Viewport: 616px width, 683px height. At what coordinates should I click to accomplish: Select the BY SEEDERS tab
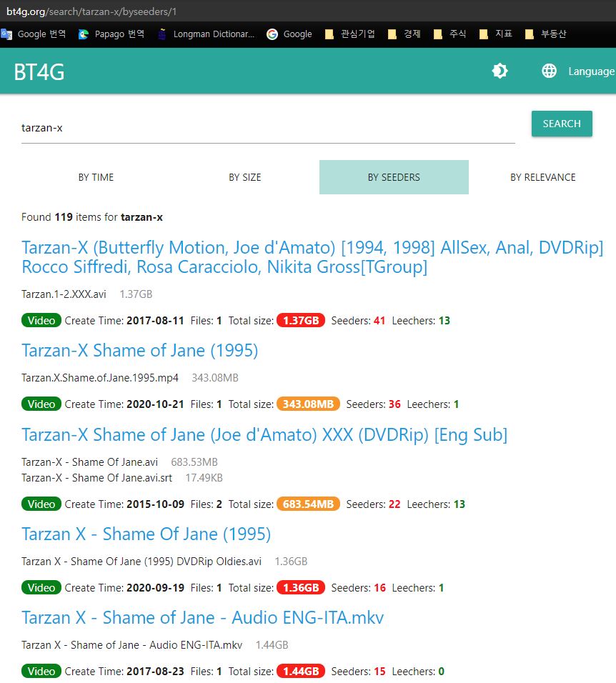pyautogui.click(x=394, y=177)
